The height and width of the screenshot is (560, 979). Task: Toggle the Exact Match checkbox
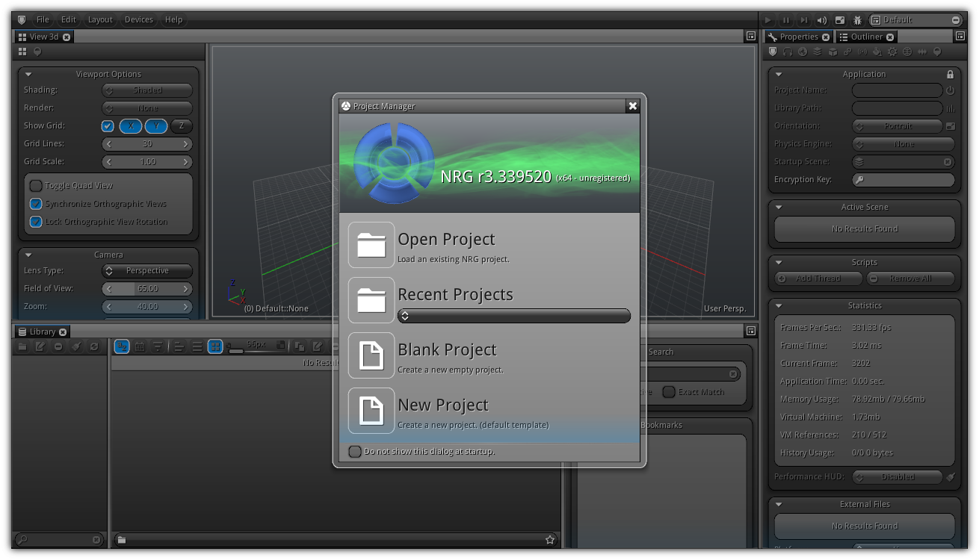coord(669,392)
